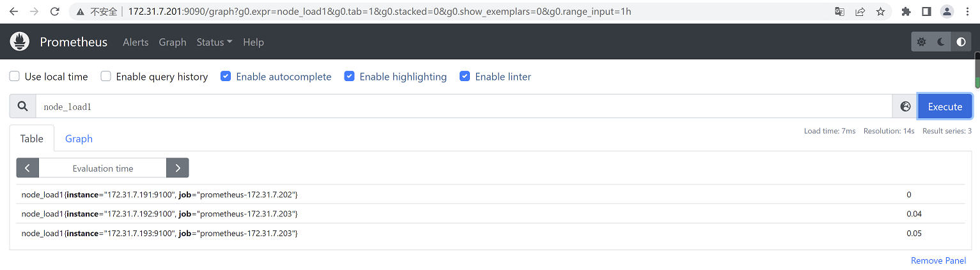Image resolution: width=980 pixels, height=270 pixels.
Task: Open browser extensions puzzle icon
Action: [906, 11]
